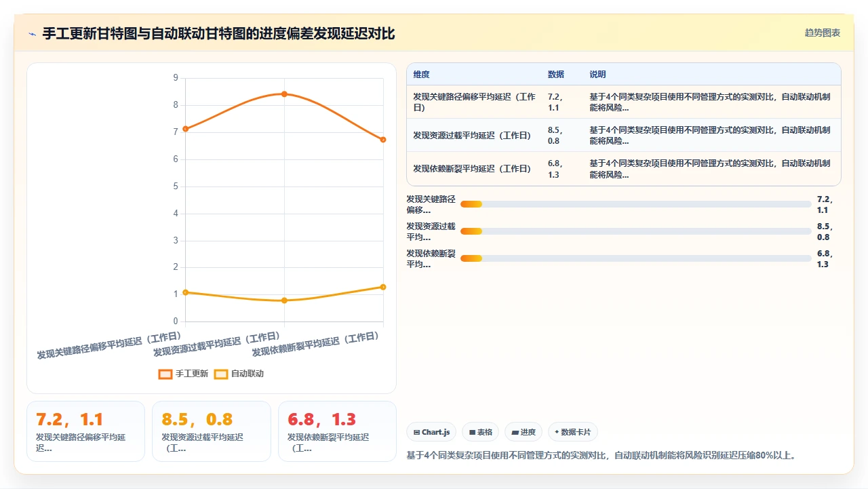Click the 自动联动 lowest point at 发现资源过载

(x=284, y=300)
